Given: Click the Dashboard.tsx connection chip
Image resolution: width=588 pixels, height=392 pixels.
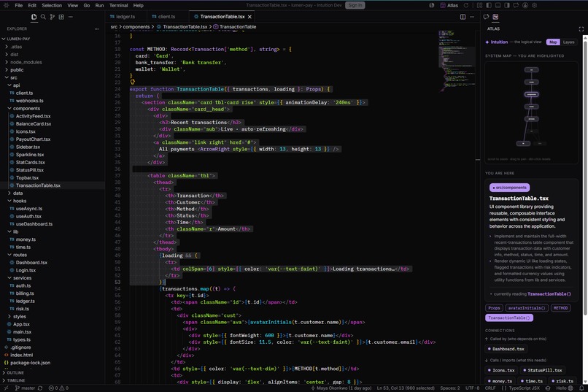Looking at the screenshot, I should 506,349.
